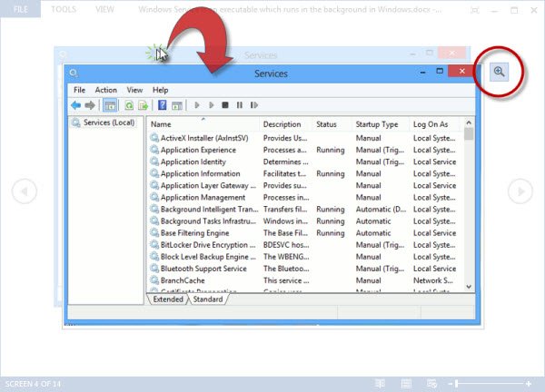Click gear icon beside Base Filtering Engine

click(154, 232)
